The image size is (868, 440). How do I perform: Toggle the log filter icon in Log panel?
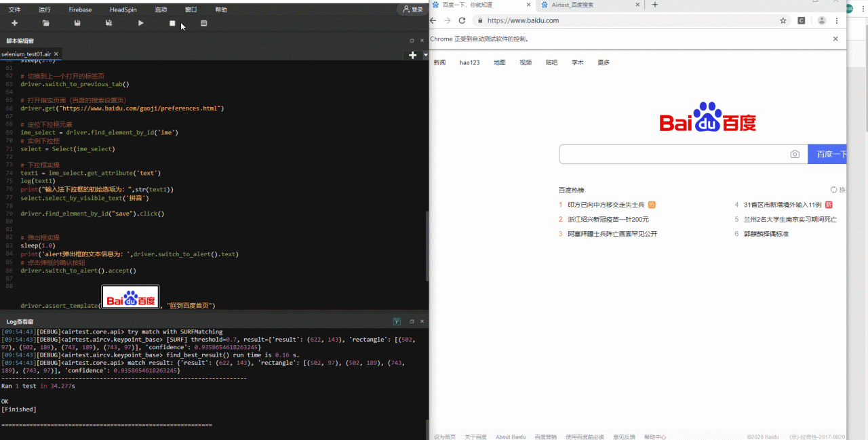click(397, 321)
